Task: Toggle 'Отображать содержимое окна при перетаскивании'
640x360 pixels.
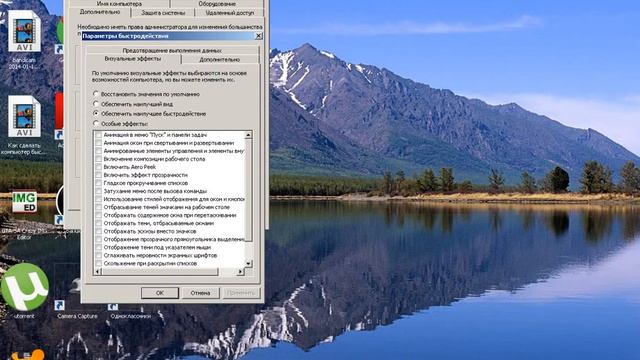Action: [x=98, y=215]
